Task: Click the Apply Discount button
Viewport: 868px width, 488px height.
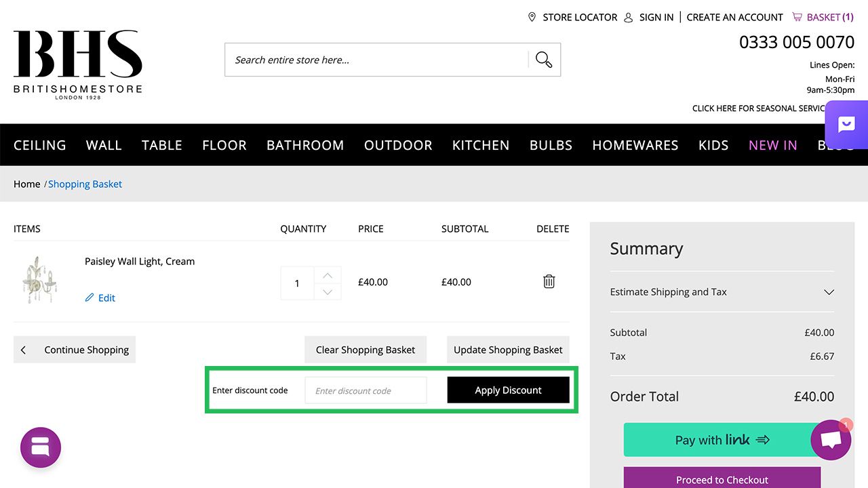Action: click(508, 390)
